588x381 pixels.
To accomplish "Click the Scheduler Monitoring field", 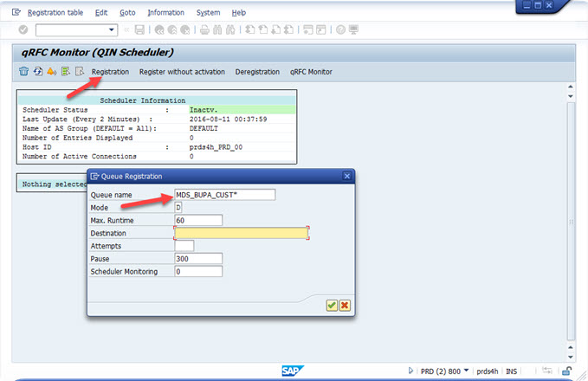I will pyautogui.click(x=198, y=271).
